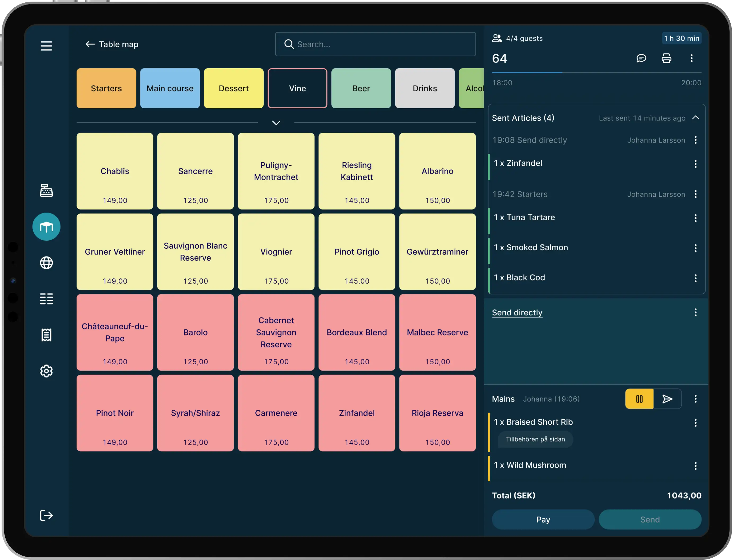Switch to Main course category
The height and width of the screenshot is (560, 732).
pyautogui.click(x=170, y=88)
